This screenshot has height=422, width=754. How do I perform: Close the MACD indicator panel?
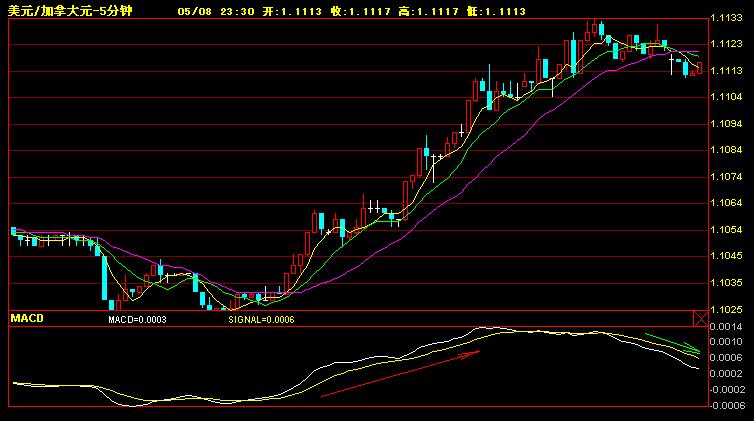coord(700,318)
